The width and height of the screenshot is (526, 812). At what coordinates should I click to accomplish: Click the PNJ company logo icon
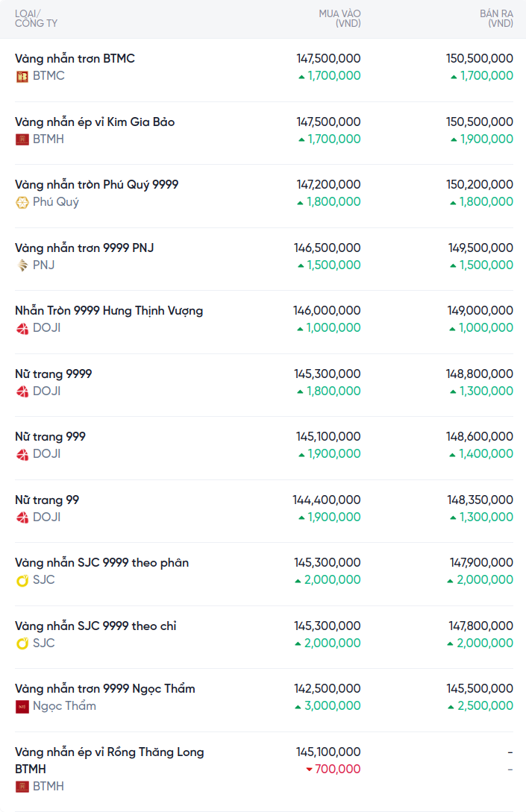[22, 265]
